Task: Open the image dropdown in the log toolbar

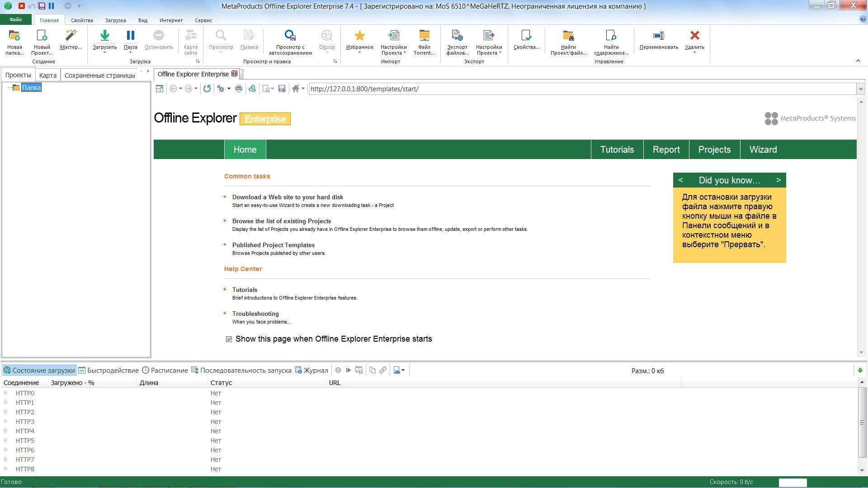Action: pyautogui.click(x=399, y=370)
